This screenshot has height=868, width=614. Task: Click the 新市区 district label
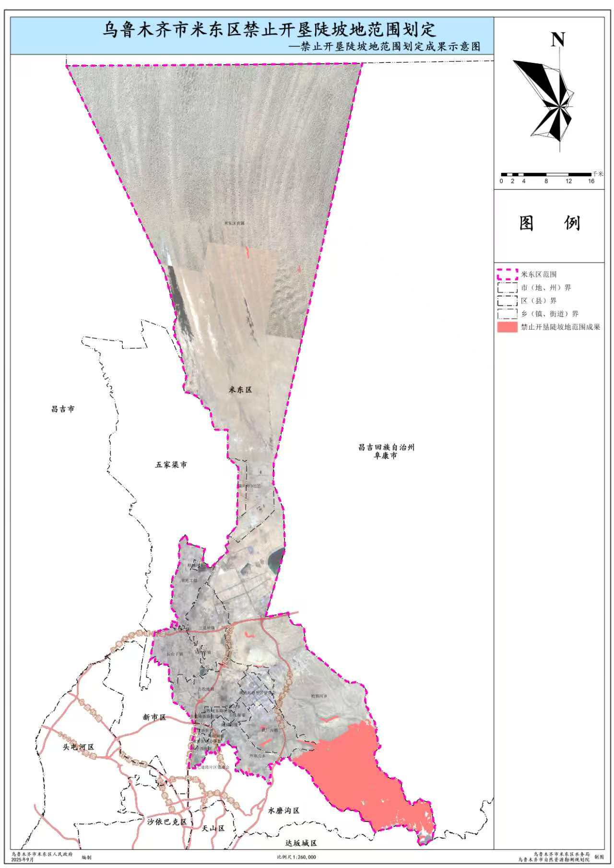coord(154,717)
